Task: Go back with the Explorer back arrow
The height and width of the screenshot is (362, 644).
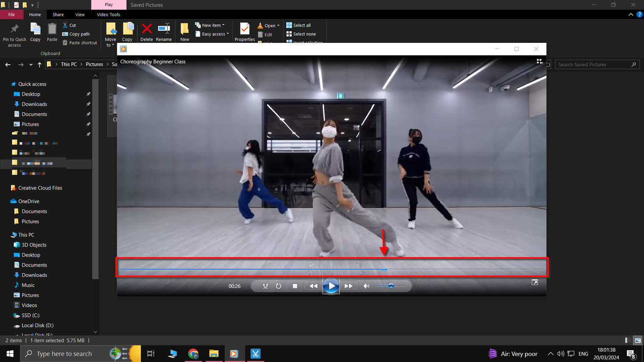Action: [x=8, y=64]
